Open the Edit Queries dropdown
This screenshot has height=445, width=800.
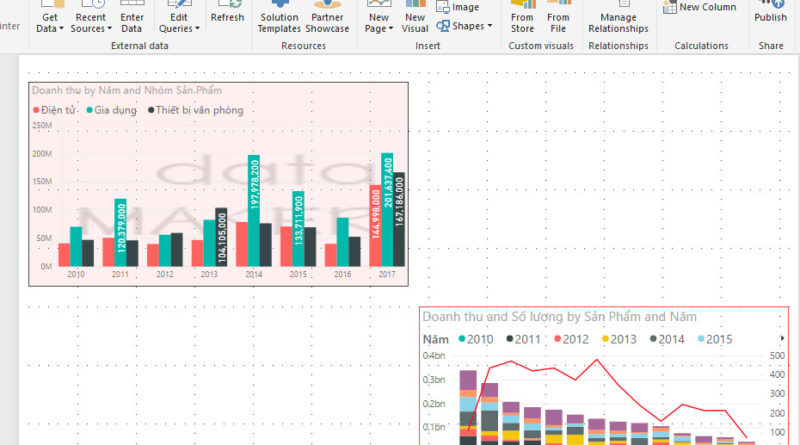click(179, 22)
